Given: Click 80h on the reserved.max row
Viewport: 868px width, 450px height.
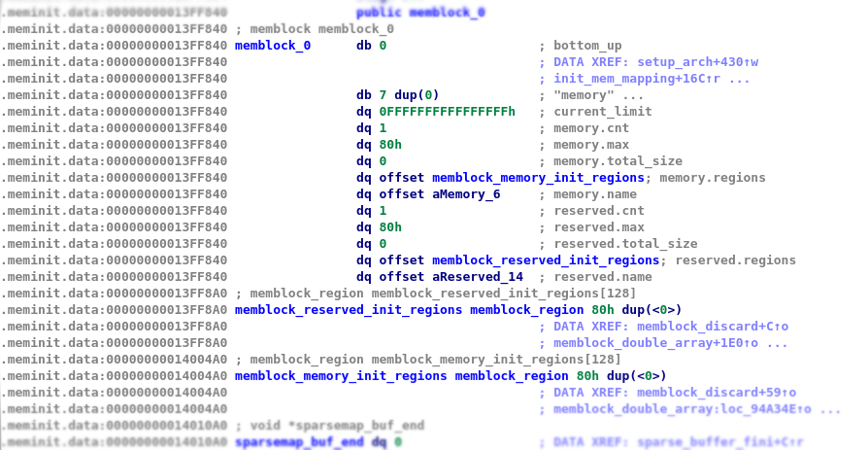Looking at the screenshot, I should [390, 227].
